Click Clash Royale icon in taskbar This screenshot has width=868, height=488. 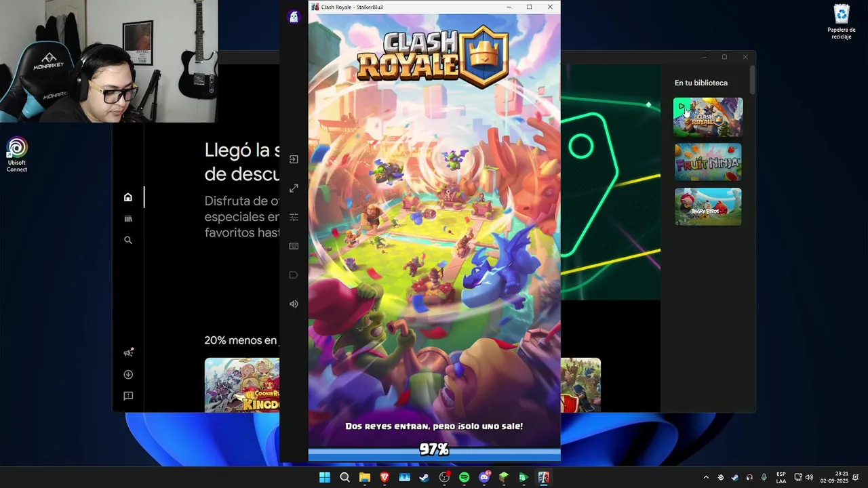[544, 477]
